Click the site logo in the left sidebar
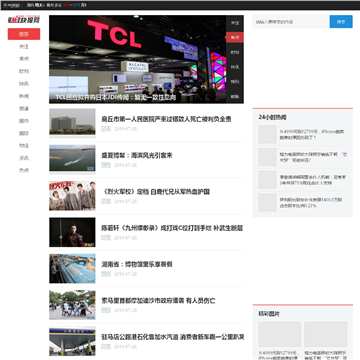The height and width of the screenshot is (360, 360). [24, 20]
